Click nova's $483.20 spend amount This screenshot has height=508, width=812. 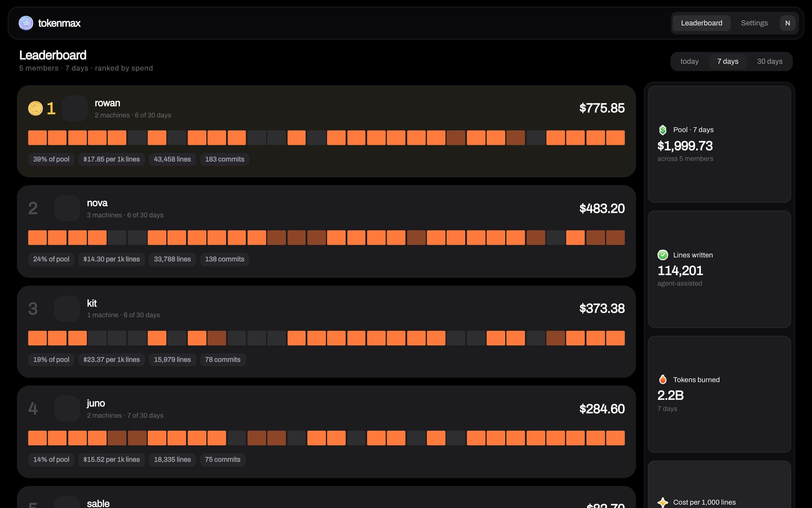pos(602,208)
